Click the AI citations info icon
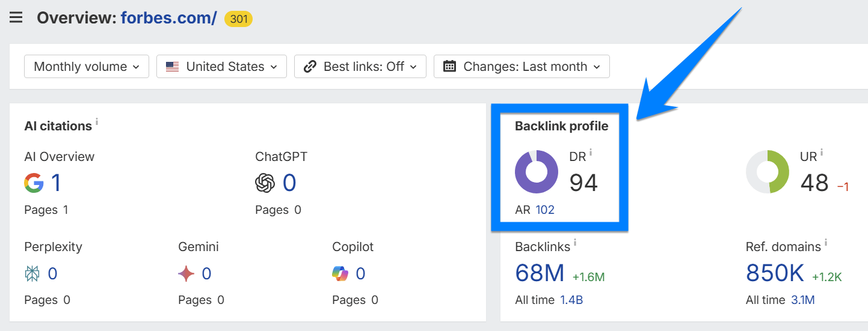Screen dimensions: 868x331 click(x=97, y=122)
